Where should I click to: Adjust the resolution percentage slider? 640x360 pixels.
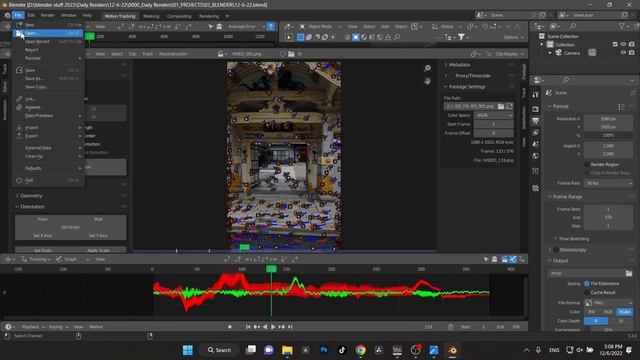609,135
